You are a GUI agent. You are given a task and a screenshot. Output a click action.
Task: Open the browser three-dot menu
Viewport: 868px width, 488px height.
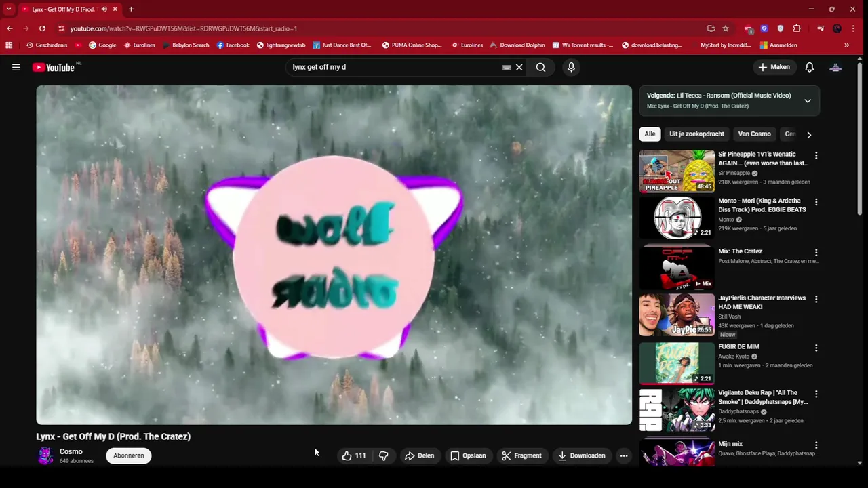point(853,28)
